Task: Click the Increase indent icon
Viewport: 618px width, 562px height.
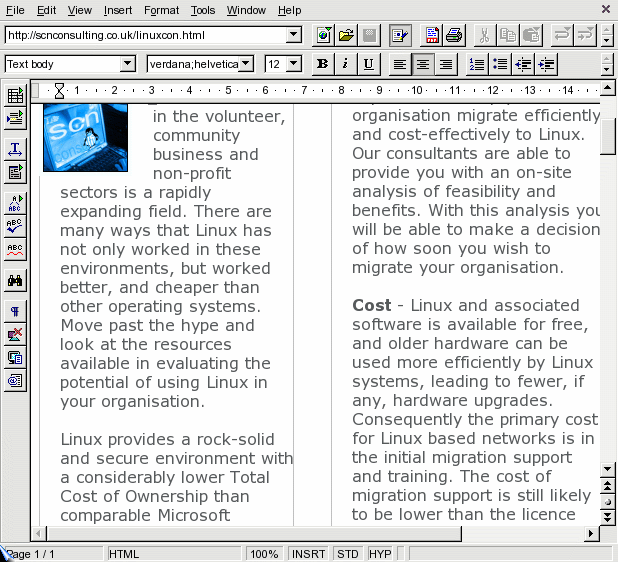Action: coord(546,64)
